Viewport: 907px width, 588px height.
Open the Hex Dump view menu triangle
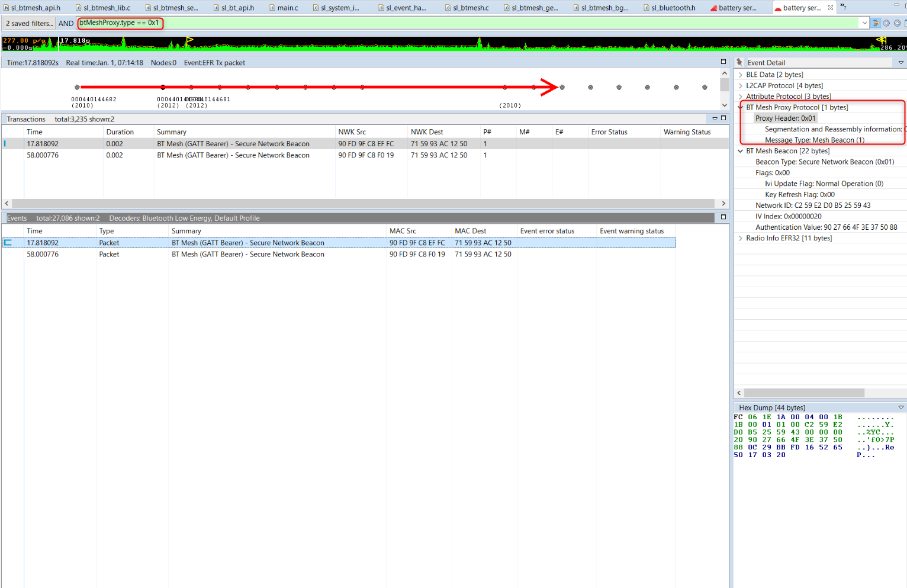pyautogui.click(x=901, y=407)
